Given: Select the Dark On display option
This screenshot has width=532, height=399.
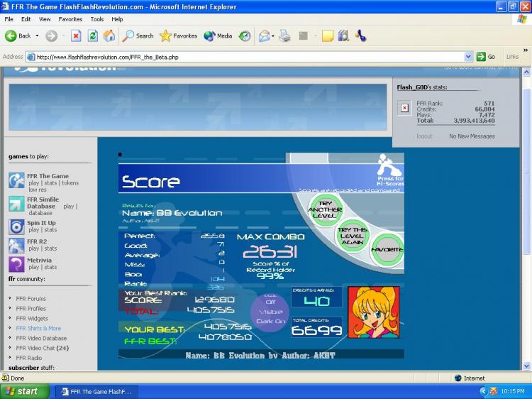Looking at the screenshot, I should pos(270,320).
